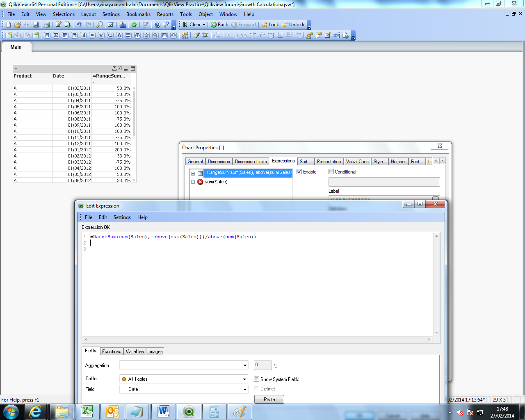Screen dimensions: 525x420
Task: Click the Conditional expression input field
Action: click(x=384, y=182)
